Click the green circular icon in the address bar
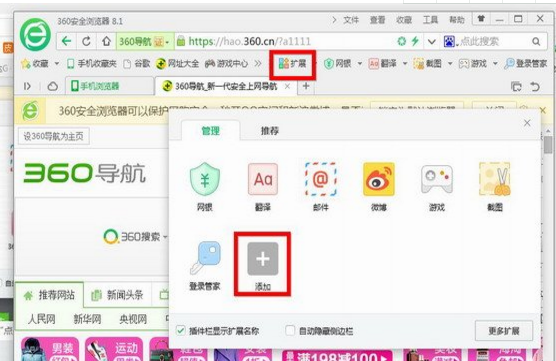 pos(401,41)
